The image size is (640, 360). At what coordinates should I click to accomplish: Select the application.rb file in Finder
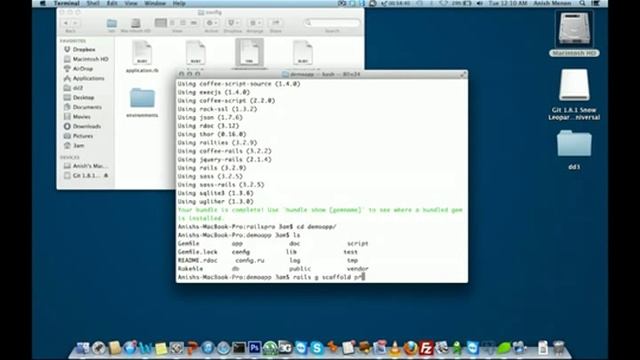coord(142,57)
